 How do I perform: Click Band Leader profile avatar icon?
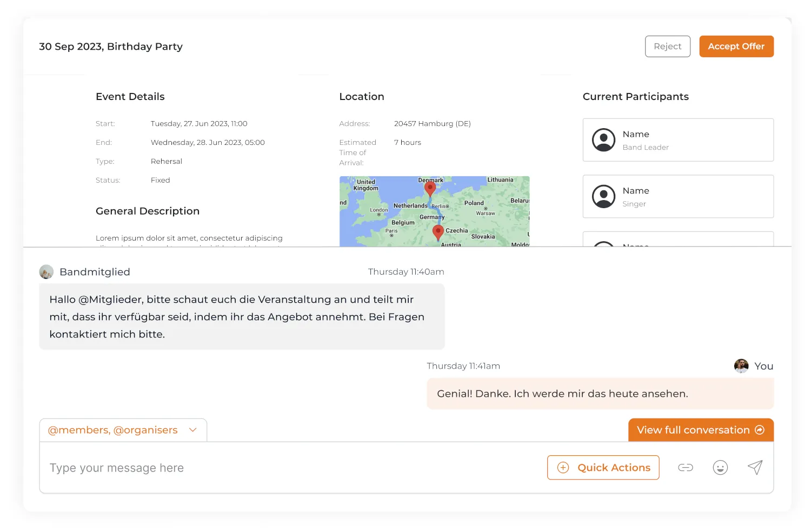(603, 140)
